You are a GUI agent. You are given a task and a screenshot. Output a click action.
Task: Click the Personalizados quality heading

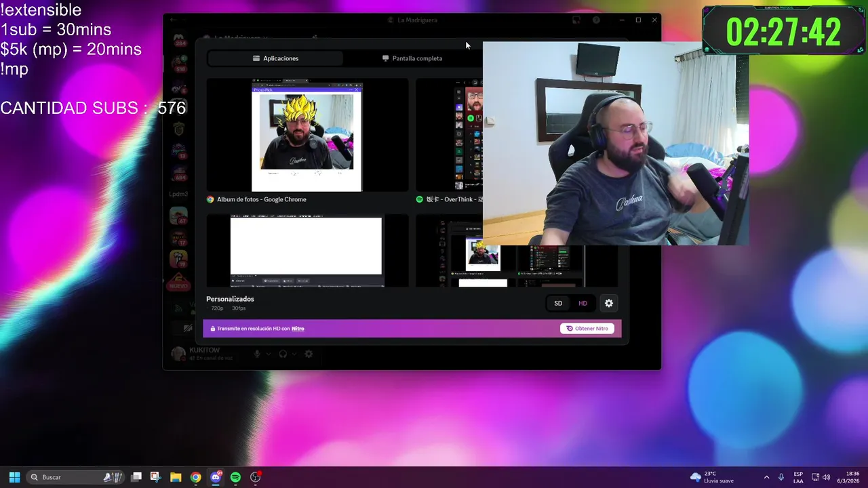[x=230, y=299]
